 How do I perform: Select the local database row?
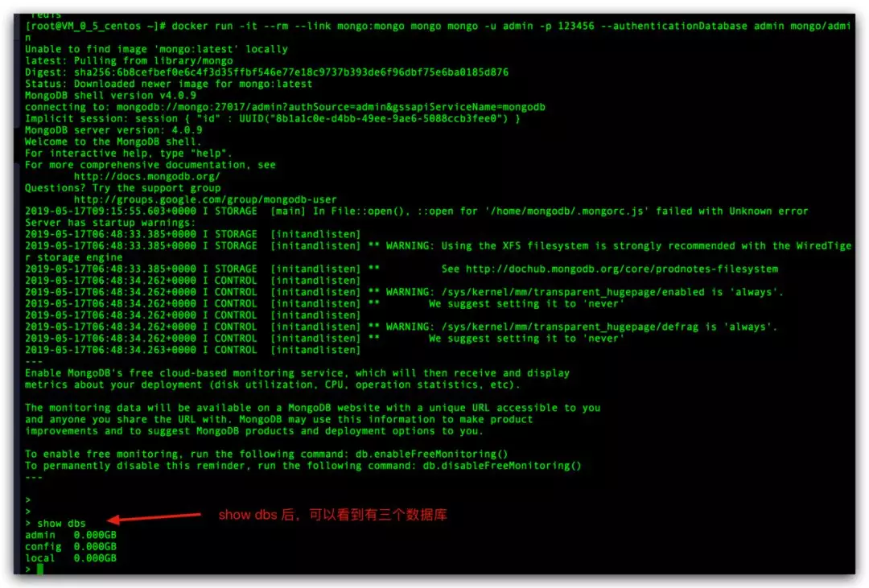pyautogui.click(x=70, y=558)
